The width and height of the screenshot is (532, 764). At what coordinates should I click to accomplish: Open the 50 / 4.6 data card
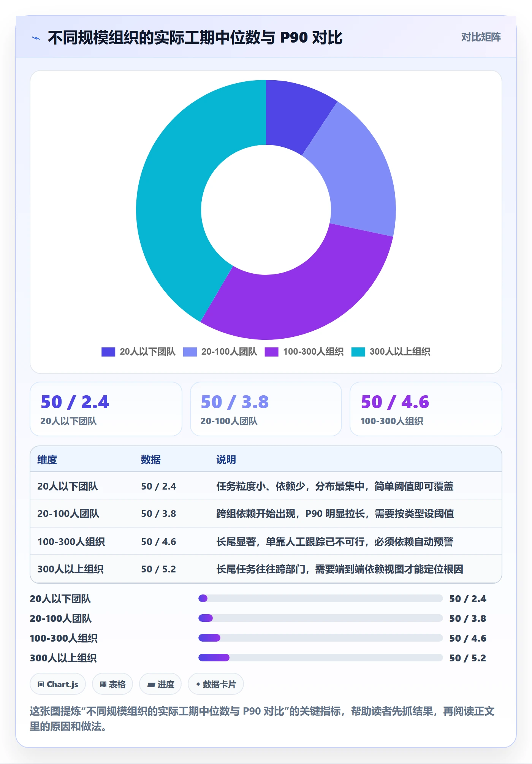(x=426, y=409)
